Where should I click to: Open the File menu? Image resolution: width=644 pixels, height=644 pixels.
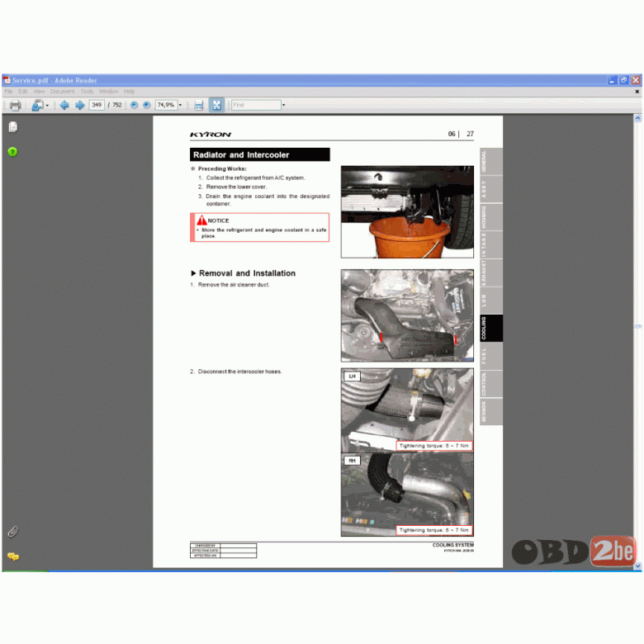[8, 91]
